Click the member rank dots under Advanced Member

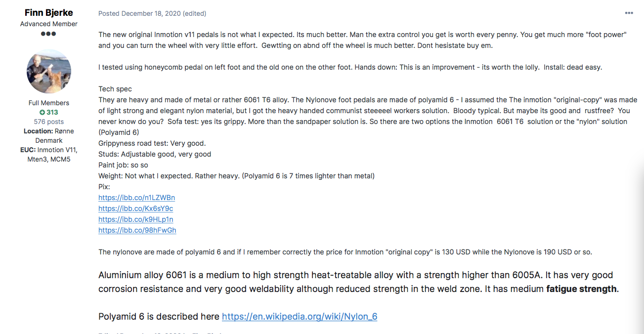pos(48,34)
